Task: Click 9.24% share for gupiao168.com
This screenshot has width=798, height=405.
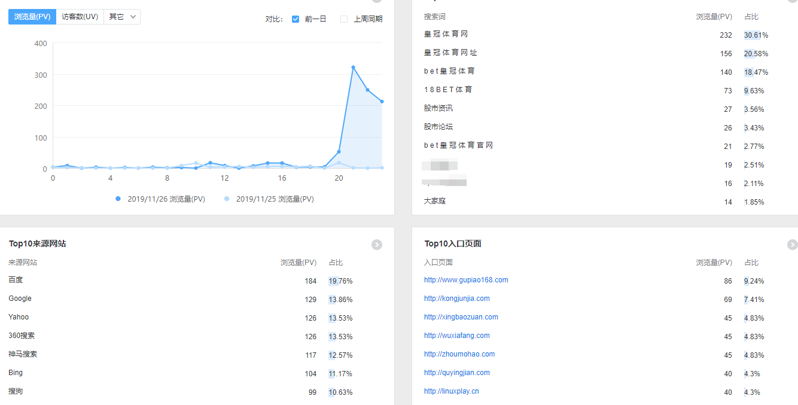Action: 754,281
